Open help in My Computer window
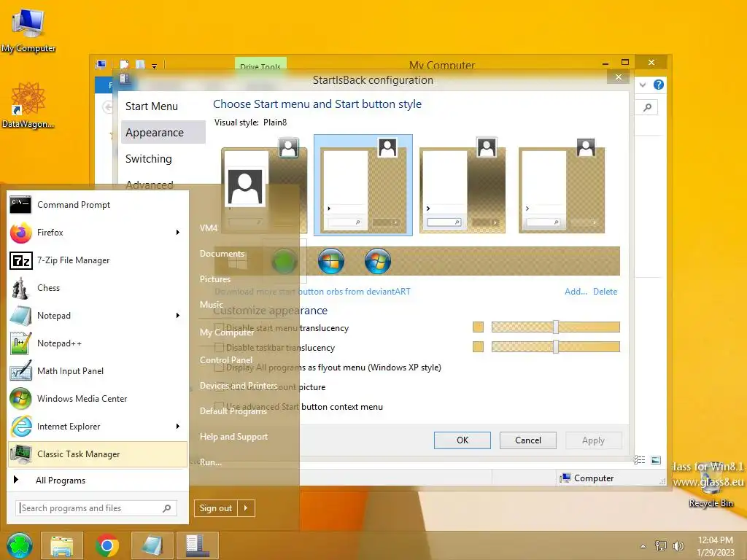Viewport: 747px width, 560px height. pos(659,85)
